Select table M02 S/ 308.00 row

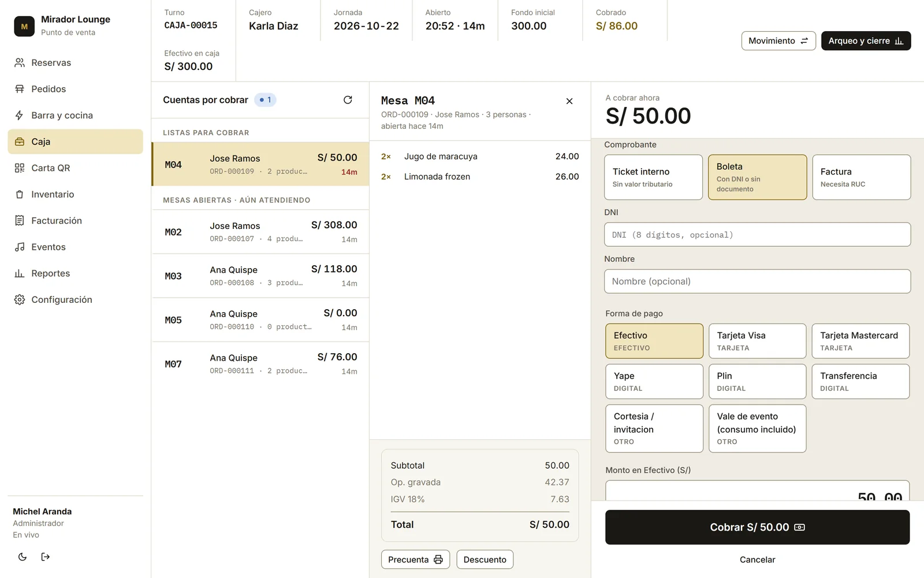[x=260, y=232]
